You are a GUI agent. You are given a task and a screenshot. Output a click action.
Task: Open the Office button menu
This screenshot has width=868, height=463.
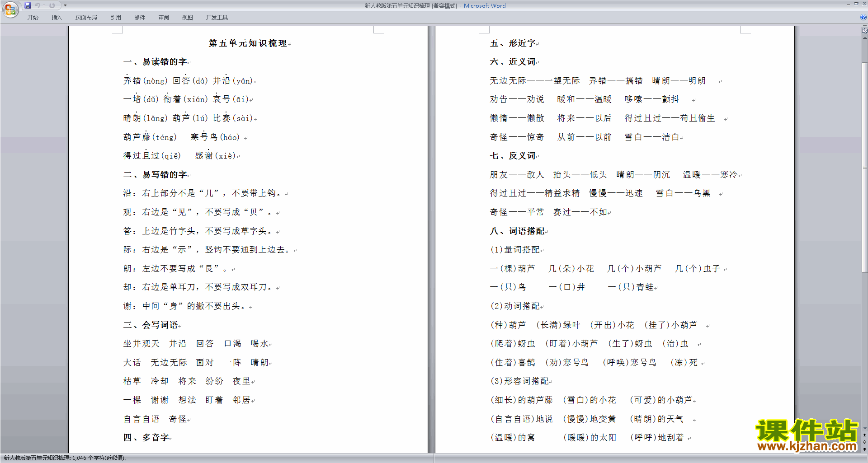click(x=10, y=9)
